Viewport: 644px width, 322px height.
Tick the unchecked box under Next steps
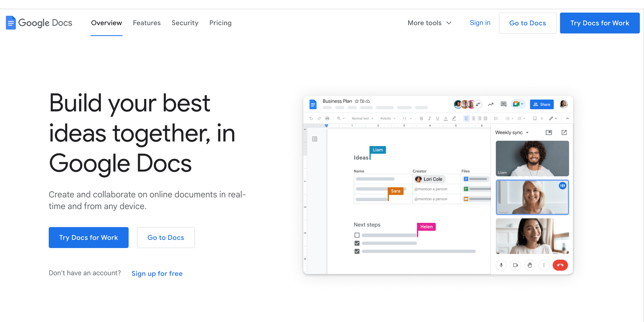pyautogui.click(x=357, y=235)
